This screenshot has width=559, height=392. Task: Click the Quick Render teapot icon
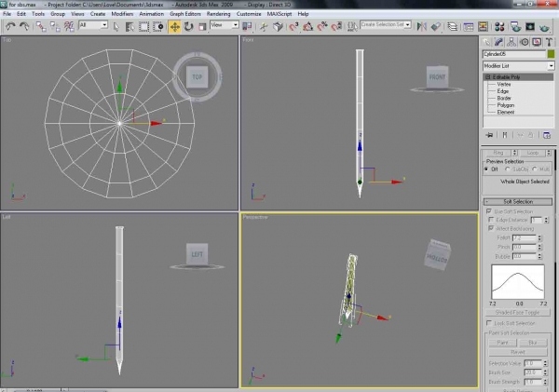[x=544, y=26]
